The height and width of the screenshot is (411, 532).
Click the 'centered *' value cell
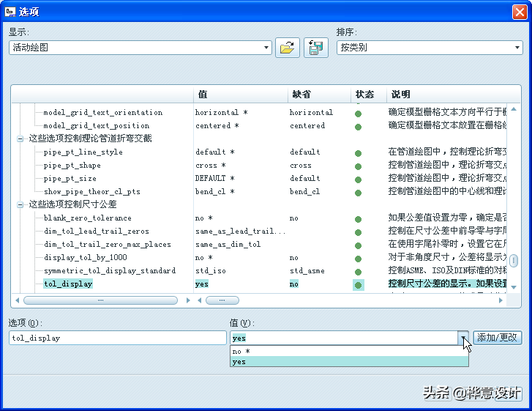point(217,126)
